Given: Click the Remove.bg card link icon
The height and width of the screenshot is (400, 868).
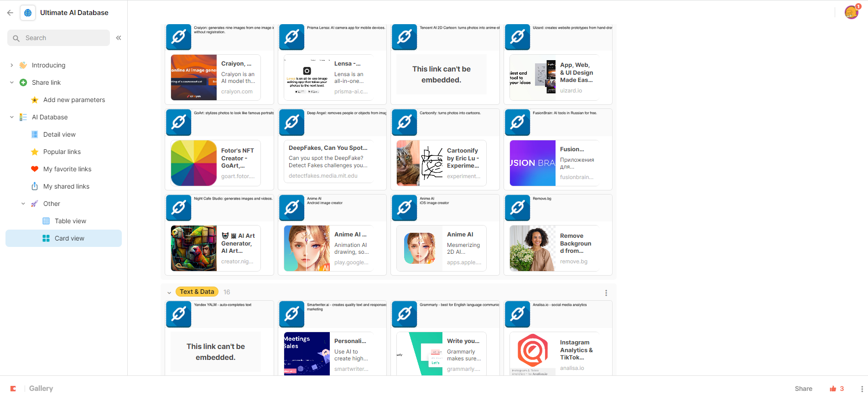Looking at the screenshot, I should [518, 208].
